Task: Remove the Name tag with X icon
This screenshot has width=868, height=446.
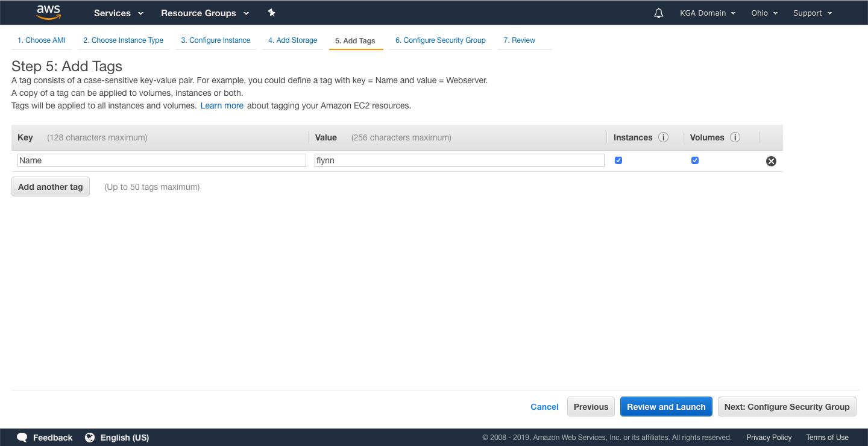Action: coord(771,161)
